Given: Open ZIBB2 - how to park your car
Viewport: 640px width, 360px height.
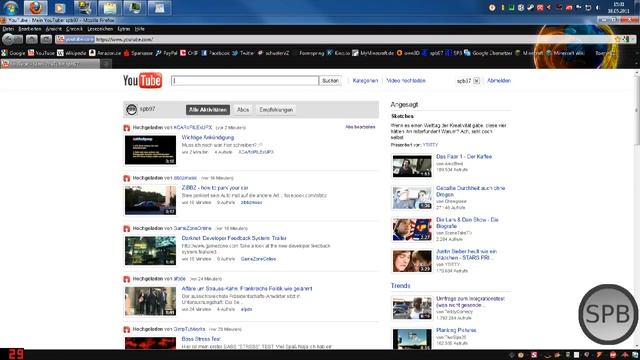Looking at the screenshot, I should 215,188.
